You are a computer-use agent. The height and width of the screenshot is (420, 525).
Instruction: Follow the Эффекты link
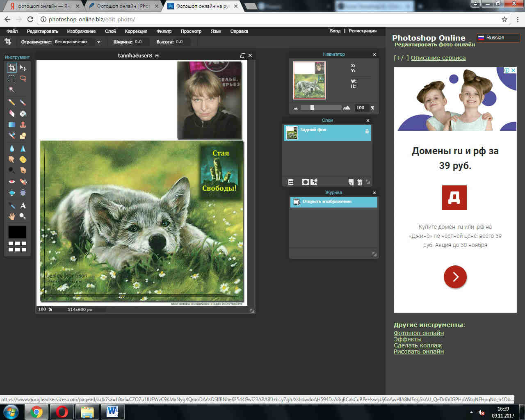407,339
